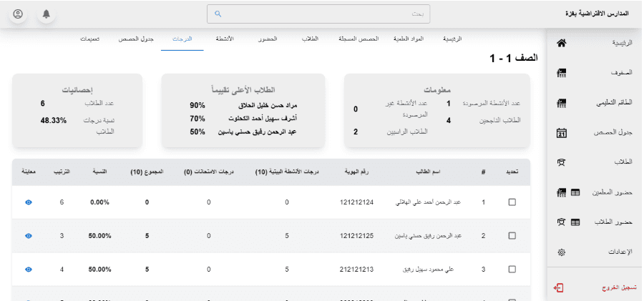Select the active الدرجات tab
644x301 pixels.
coord(182,39)
